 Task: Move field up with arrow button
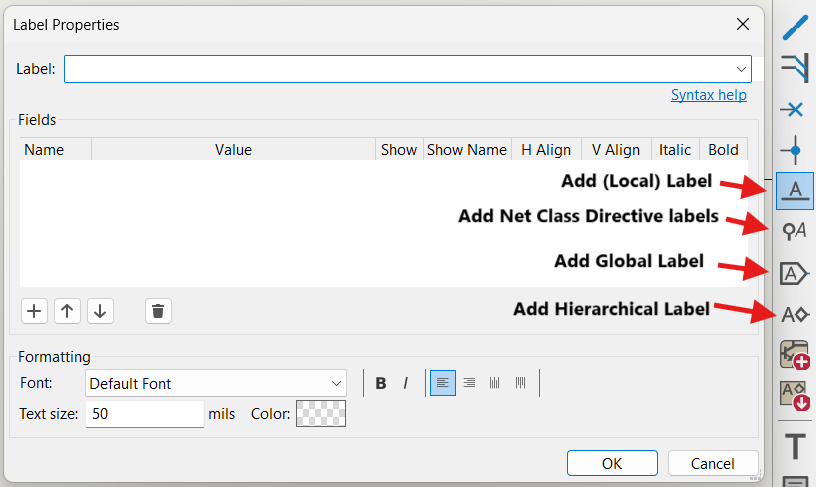pos(67,311)
